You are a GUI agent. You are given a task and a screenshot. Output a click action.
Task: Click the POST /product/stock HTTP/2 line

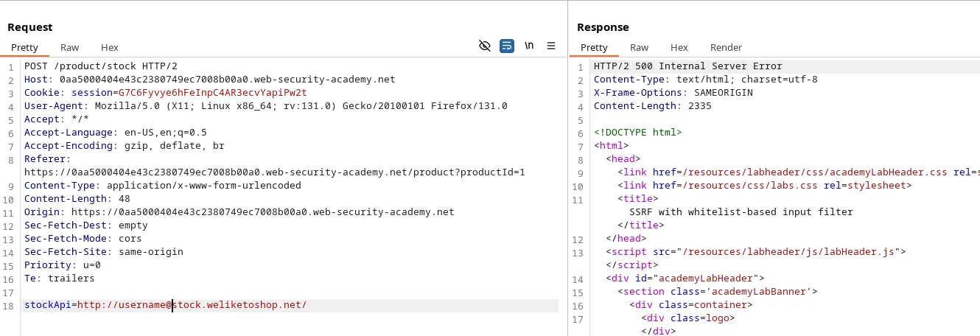101,66
